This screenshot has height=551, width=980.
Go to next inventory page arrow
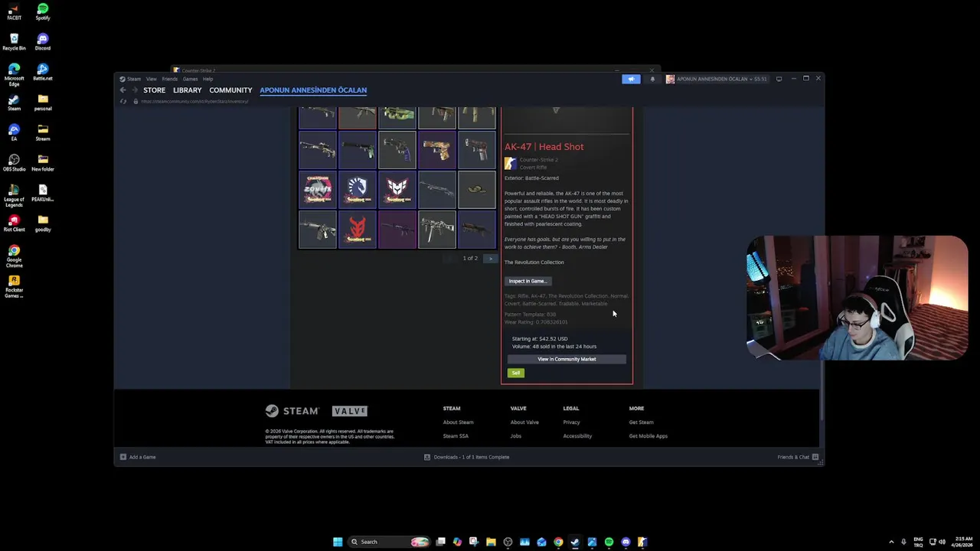pos(491,259)
